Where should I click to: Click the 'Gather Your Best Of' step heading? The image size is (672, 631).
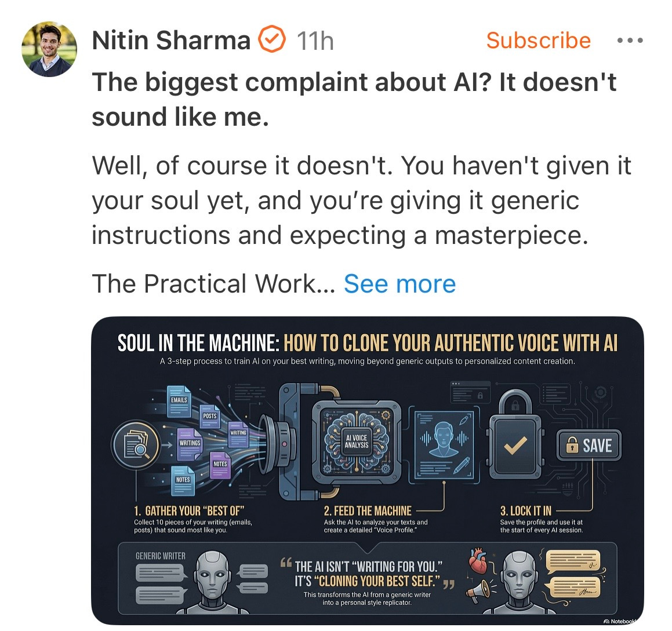[189, 510]
